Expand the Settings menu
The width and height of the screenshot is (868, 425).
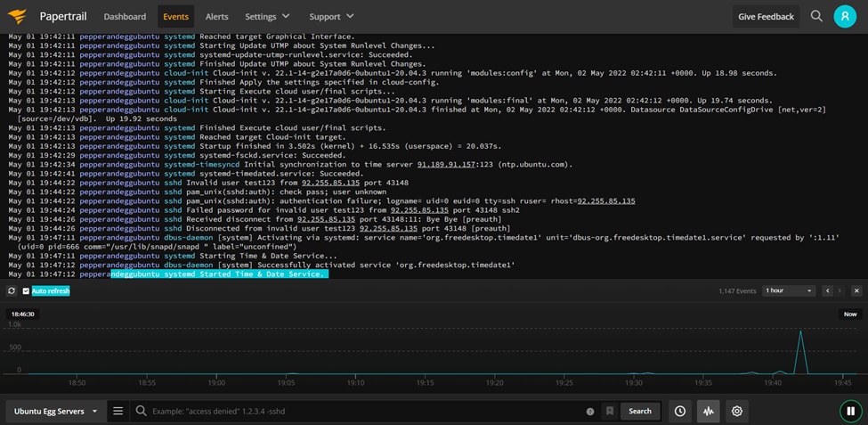(267, 17)
